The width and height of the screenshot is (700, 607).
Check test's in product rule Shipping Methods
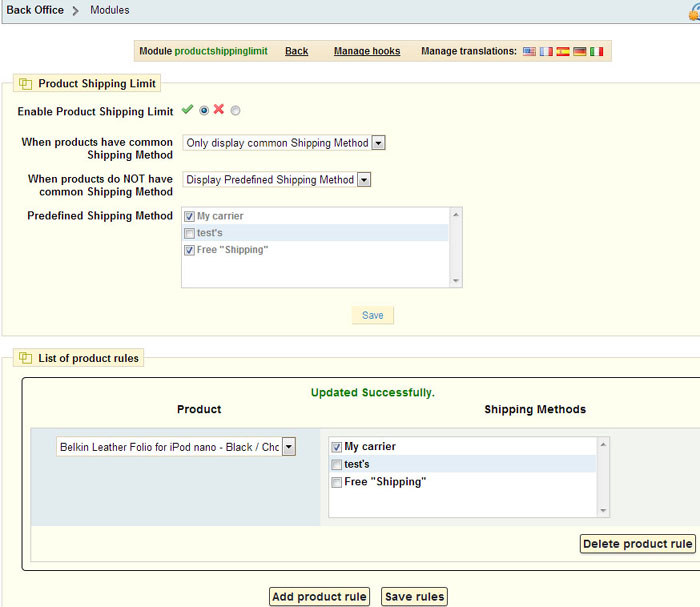pyautogui.click(x=337, y=465)
